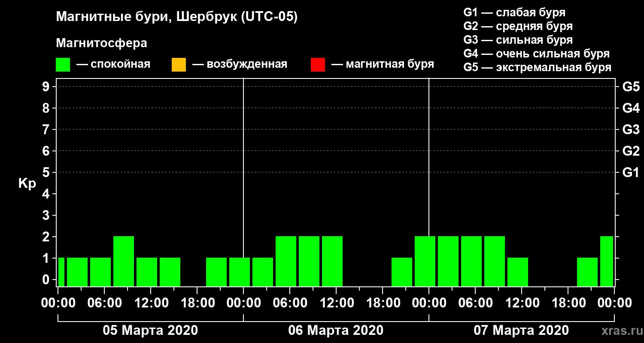
Task: Click 'G4 — очень сильная буря' legend line
Action: [537, 54]
